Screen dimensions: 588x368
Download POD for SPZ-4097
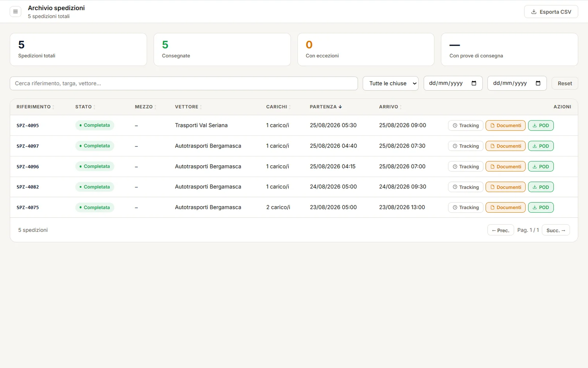(x=541, y=146)
